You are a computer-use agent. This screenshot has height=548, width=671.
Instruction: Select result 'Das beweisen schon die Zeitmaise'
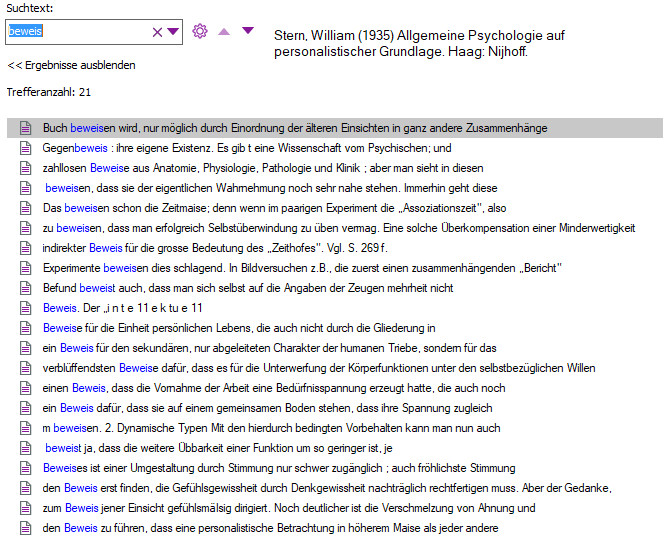tap(274, 208)
